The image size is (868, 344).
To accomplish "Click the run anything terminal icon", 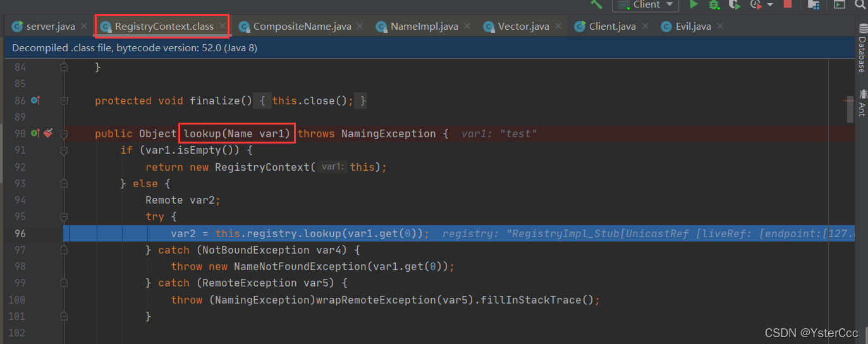I will (x=840, y=4).
